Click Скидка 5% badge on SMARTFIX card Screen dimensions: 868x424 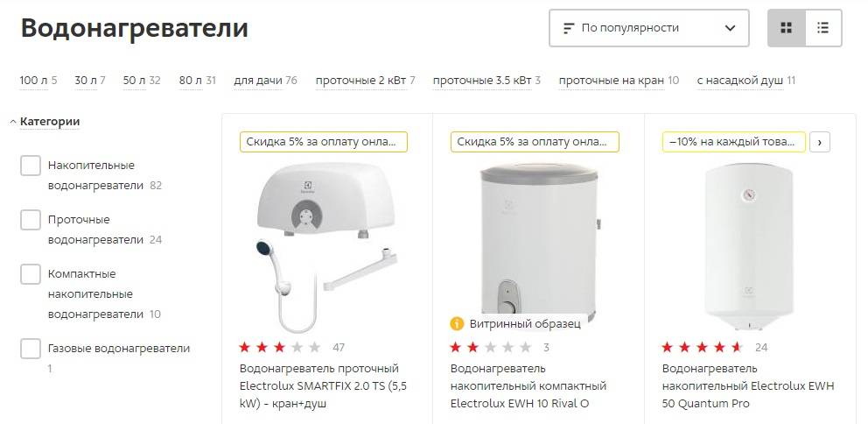[x=323, y=142]
